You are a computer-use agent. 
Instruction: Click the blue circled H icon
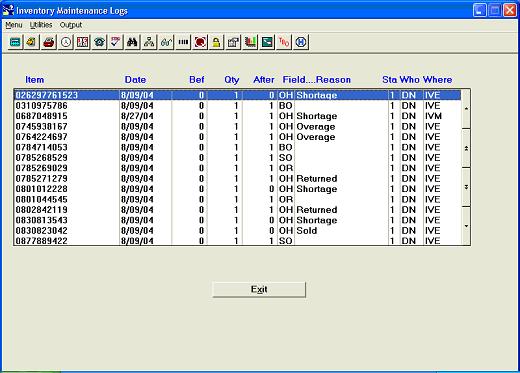[301, 42]
